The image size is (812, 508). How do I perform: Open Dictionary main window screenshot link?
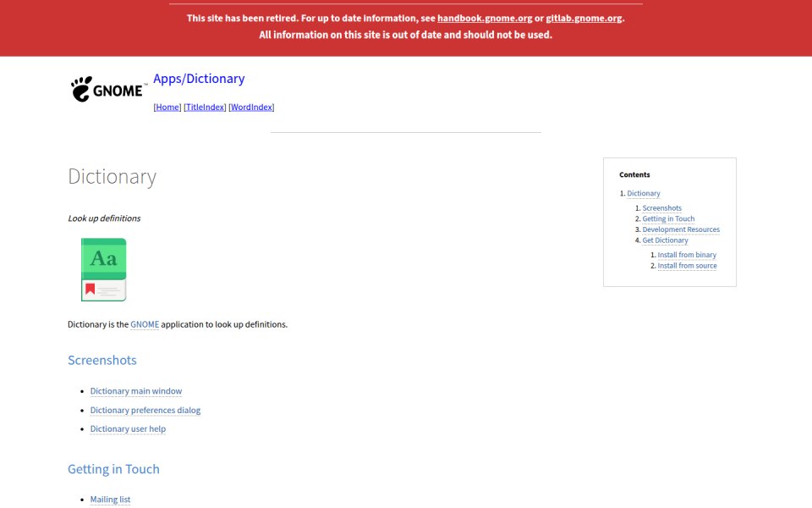tap(136, 391)
